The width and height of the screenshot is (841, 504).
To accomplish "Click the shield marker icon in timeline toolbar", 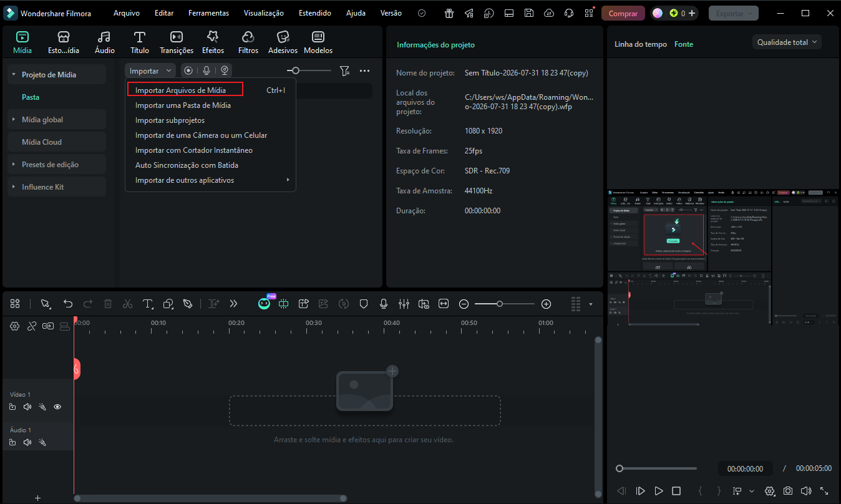I will pyautogui.click(x=364, y=304).
